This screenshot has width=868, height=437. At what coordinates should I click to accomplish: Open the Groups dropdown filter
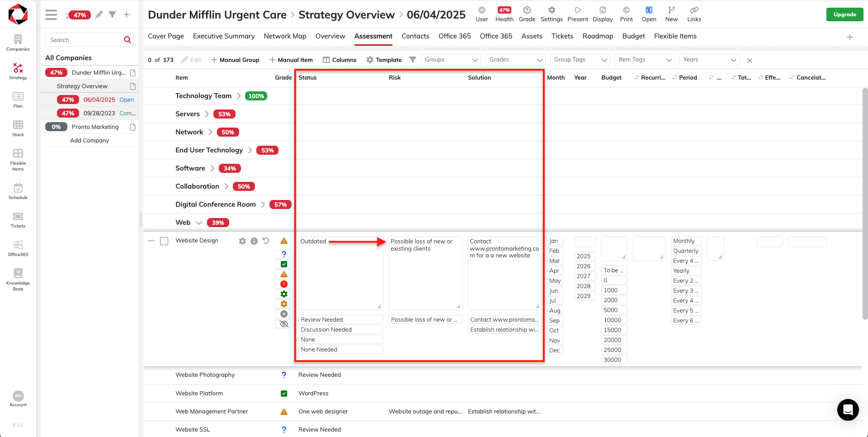[x=451, y=60]
